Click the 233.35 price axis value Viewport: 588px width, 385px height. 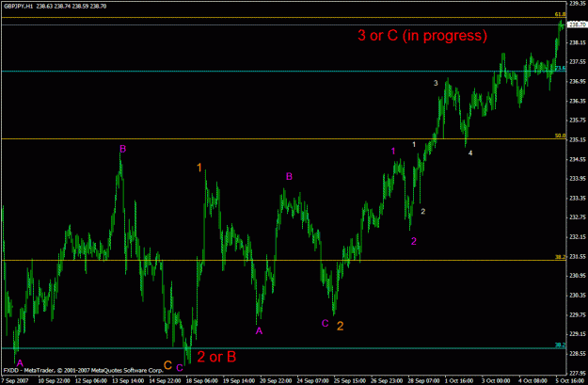coord(578,198)
